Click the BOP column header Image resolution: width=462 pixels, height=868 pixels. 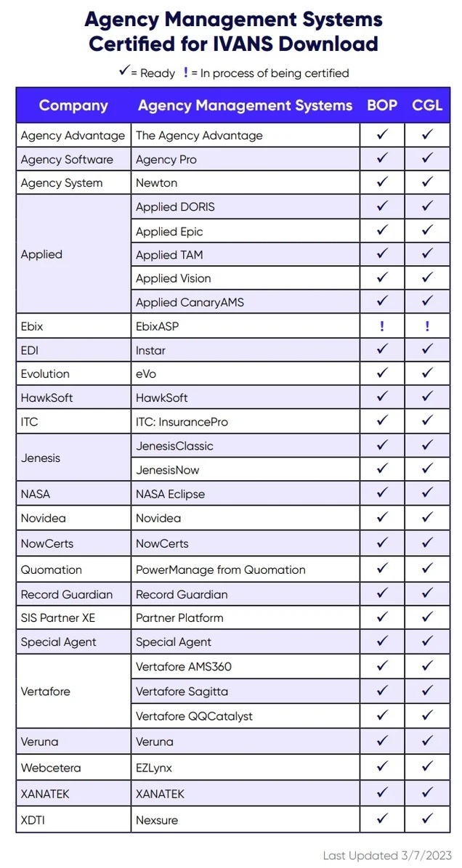pos(382,105)
